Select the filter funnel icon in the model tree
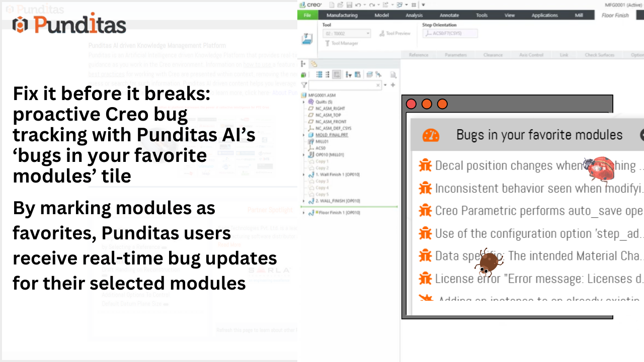Viewport: 644px width, 362px height. coord(303,85)
